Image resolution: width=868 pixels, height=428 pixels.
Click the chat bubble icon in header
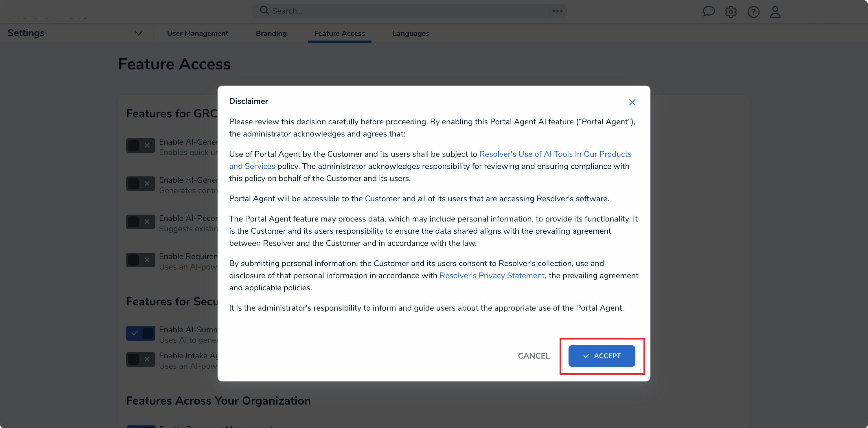pos(708,12)
